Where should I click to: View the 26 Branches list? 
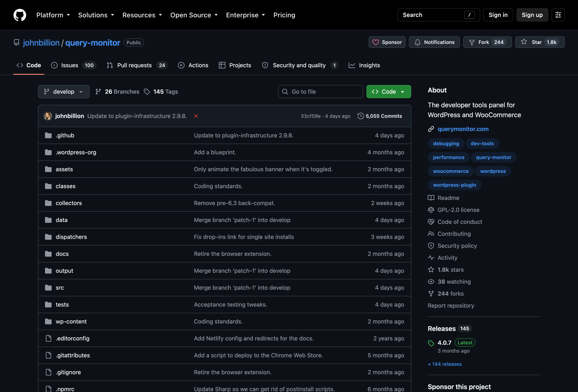(x=117, y=92)
